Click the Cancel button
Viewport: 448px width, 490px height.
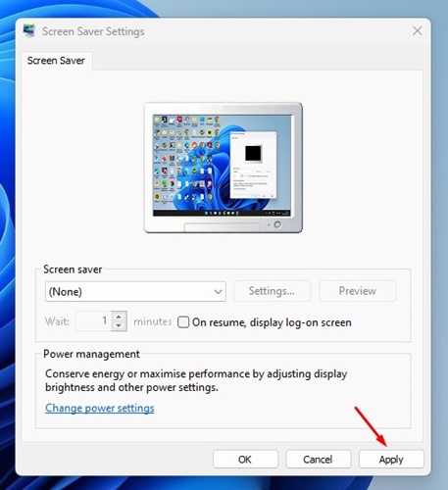click(318, 460)
